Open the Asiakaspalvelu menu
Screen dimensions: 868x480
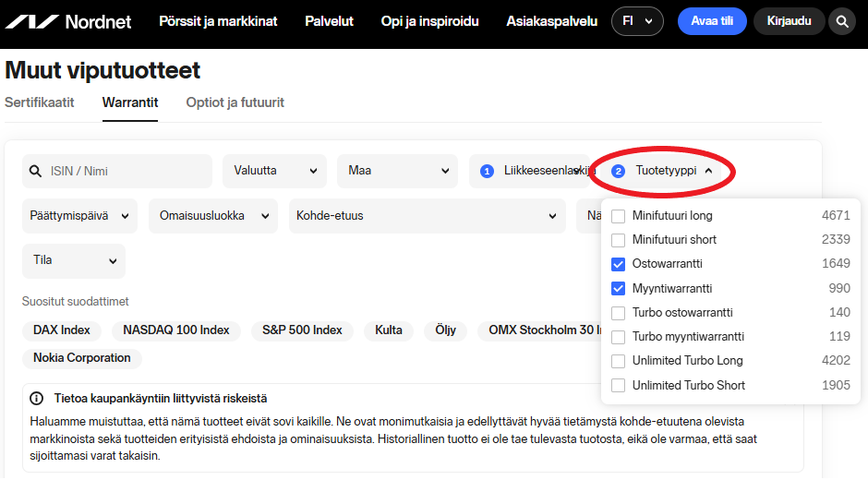coord(552,21)
